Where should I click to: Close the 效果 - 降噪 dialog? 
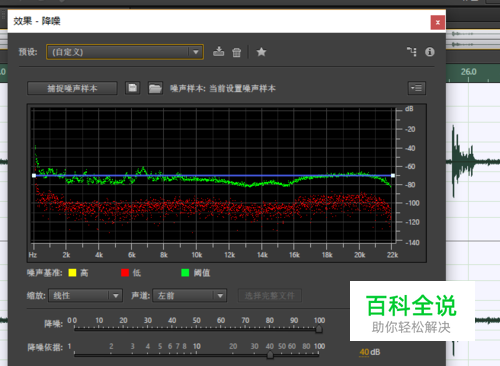point(438,22)
